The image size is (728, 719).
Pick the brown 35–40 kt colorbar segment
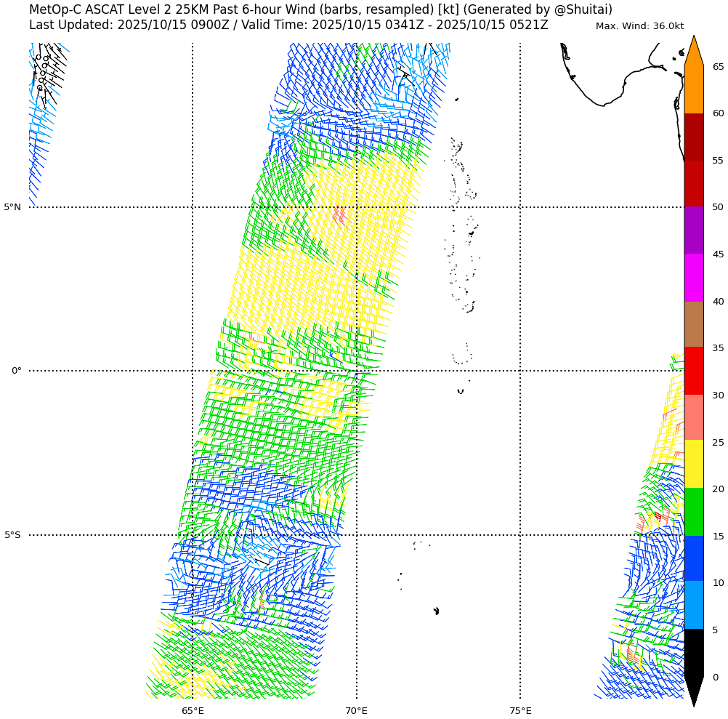[694, 324]
